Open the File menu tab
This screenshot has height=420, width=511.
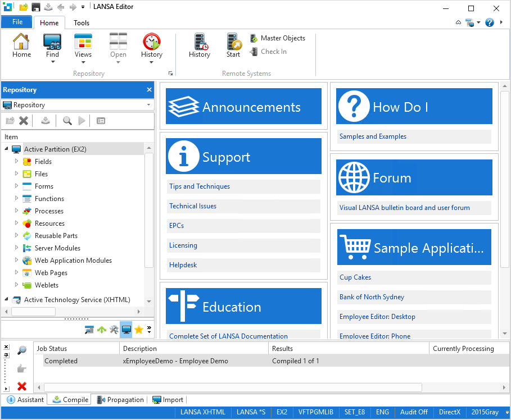tap(17, 22)
